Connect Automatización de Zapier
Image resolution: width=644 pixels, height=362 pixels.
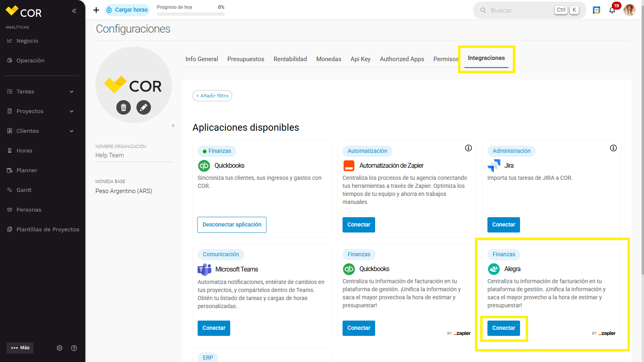click(359, 225)
